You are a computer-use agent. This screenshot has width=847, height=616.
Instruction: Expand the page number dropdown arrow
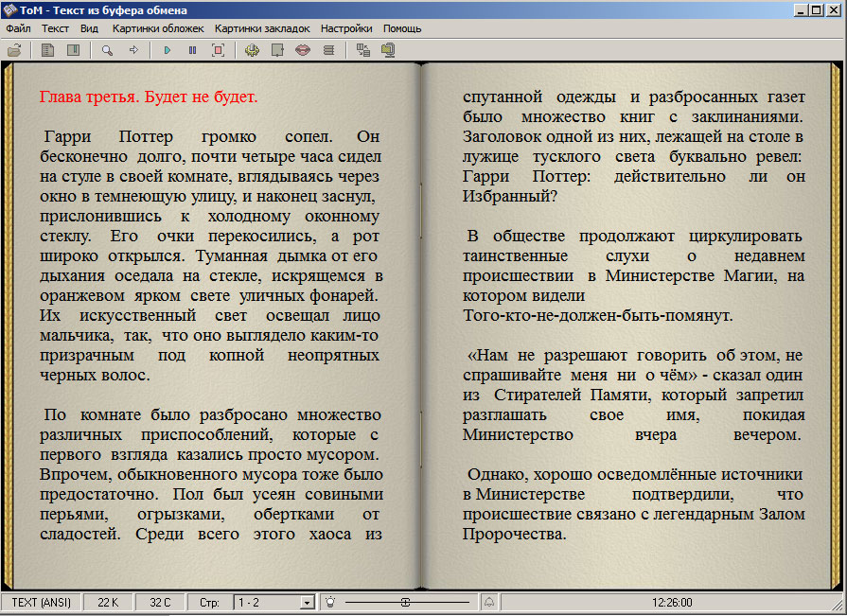(308, 603)
